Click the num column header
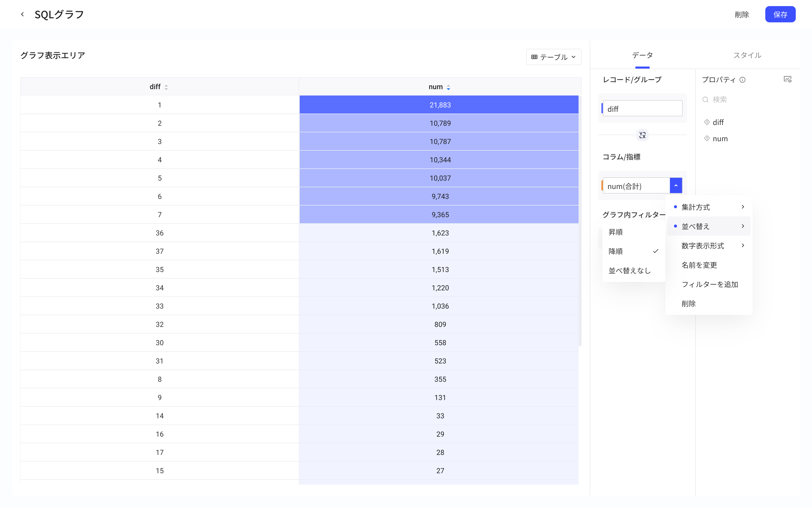812x508 pixels. pyautogui.click(x=440, y=87)
